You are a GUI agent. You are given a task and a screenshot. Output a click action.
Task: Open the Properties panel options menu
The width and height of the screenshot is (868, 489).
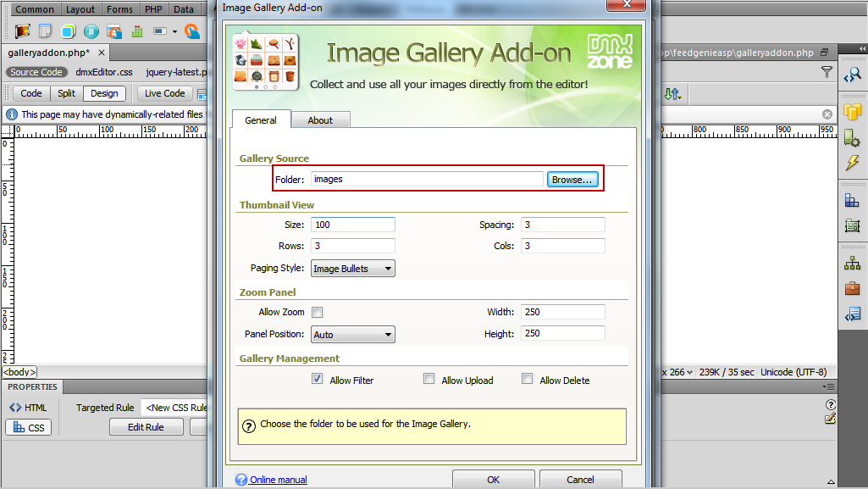pyautogui.click(x=828, y=386)
